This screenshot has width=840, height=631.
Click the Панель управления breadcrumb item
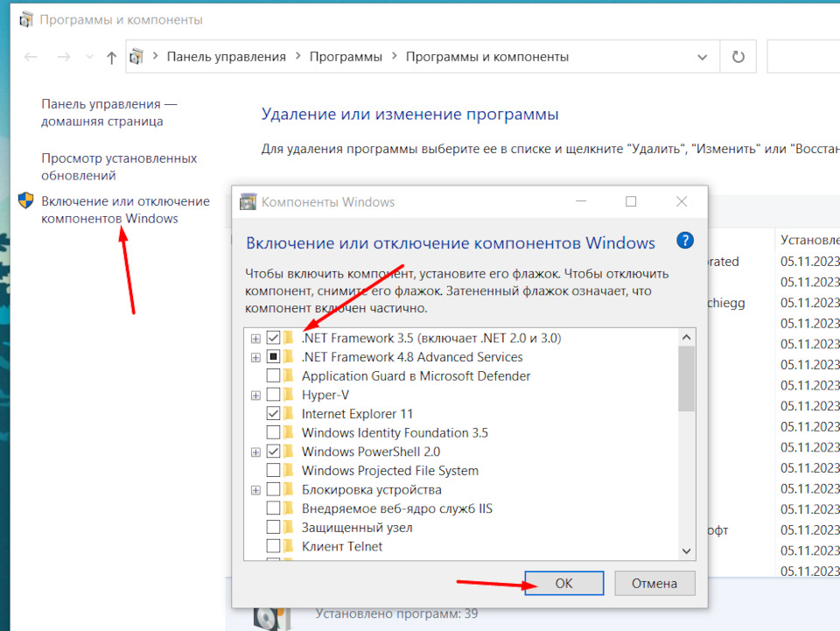[x=226, y=57]
